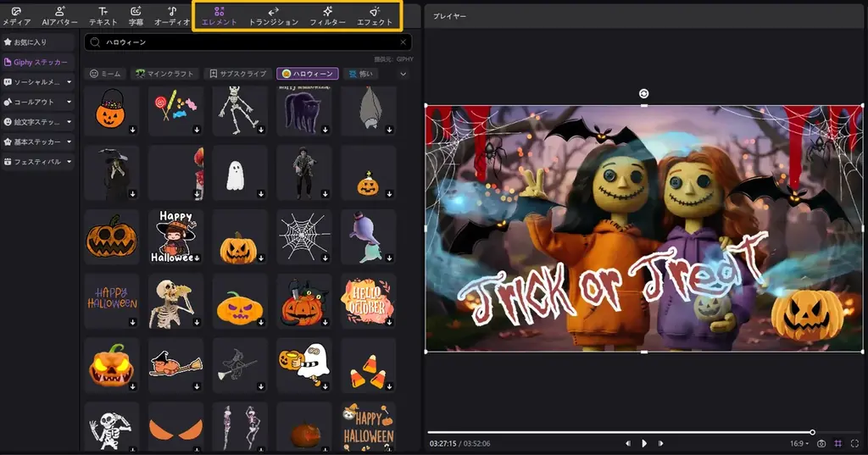The height and width of the screenshot is (455, 868).
Task: Open the 字幕 (Captions) panel
Action: pyautogui.click(x=136, y=16)
